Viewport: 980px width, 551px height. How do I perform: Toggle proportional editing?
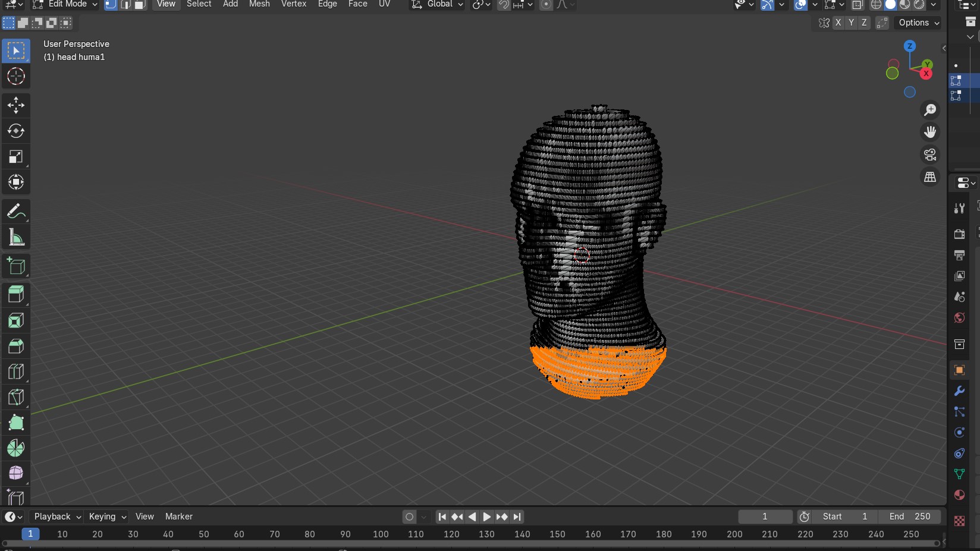click(546, 4)
